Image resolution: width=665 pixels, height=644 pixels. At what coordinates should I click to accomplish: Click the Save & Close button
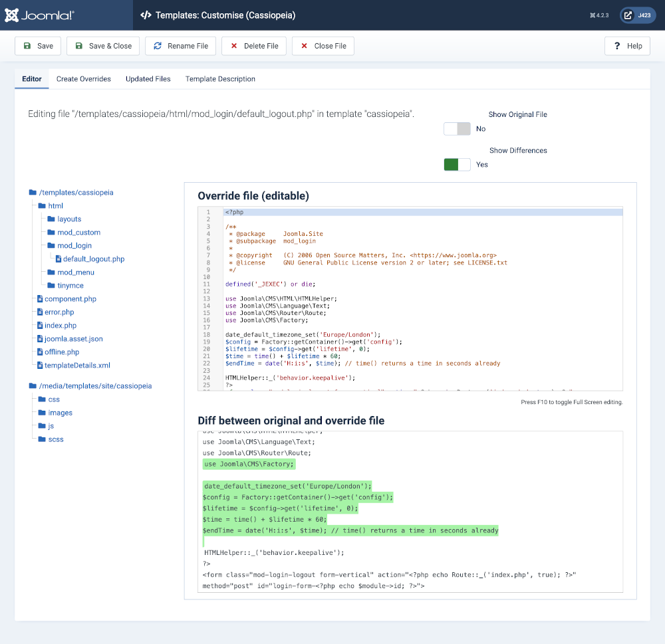(103, 46)
